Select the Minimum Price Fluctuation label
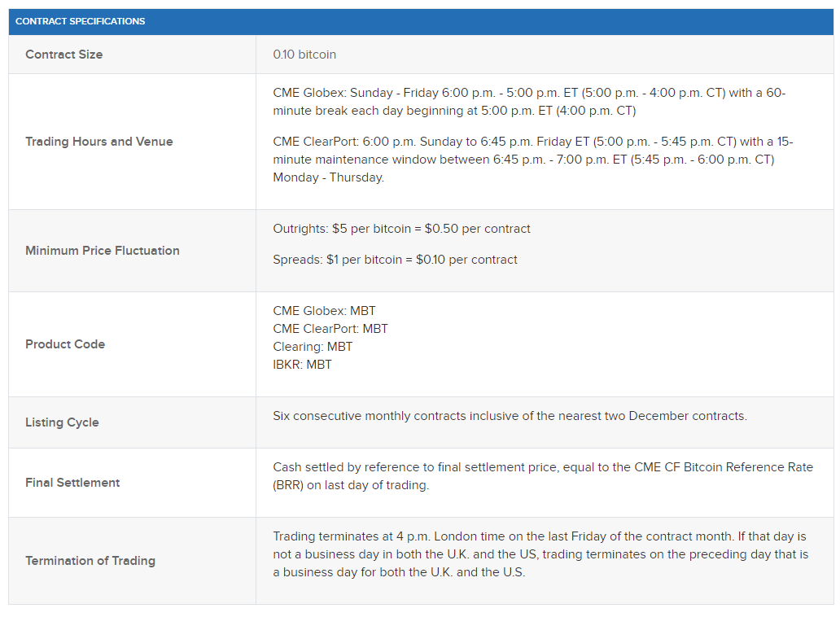840x617 pixels. pos(103,251)
